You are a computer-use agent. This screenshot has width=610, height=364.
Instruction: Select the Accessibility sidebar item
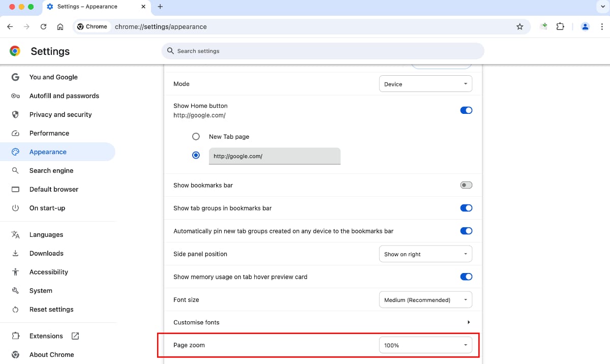(48, 271)
